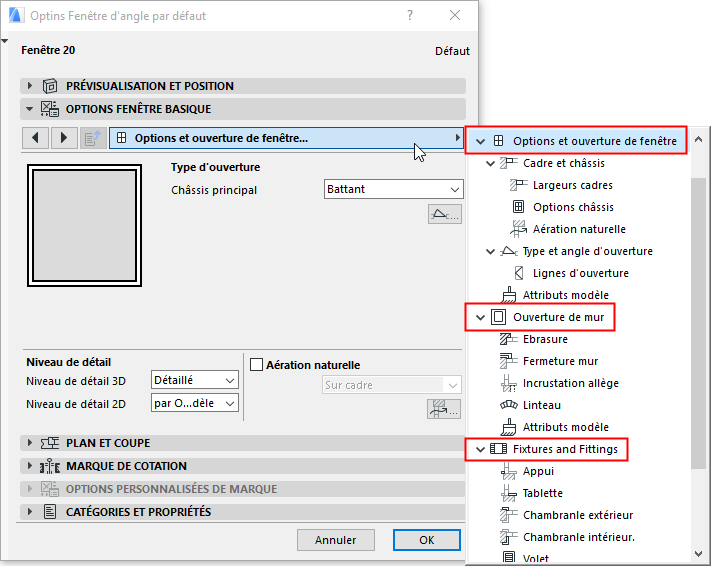Click Fermeture mur icon in tree
Image resolution: width=711 pixels, height=566 pixels.
(x=508, y=361)
